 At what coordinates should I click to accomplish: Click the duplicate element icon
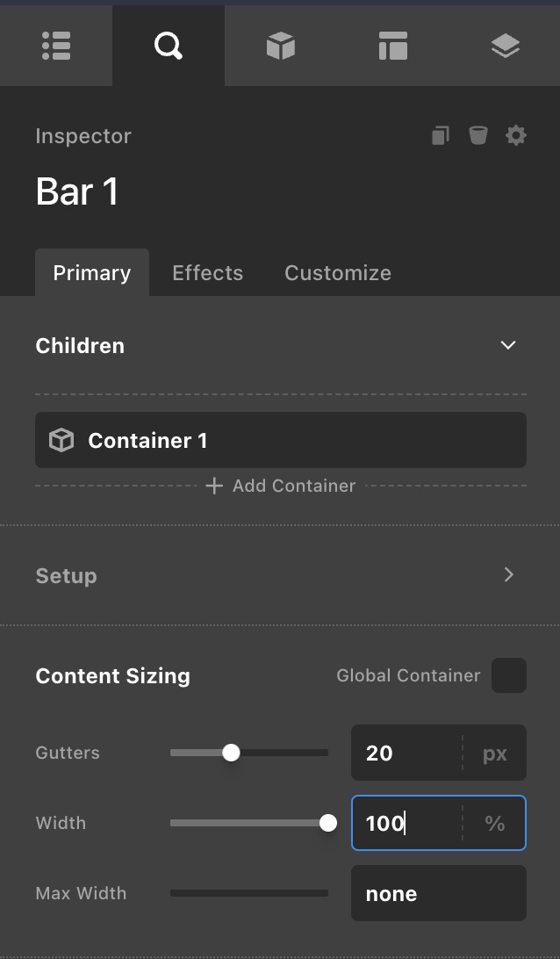coord(441,135)
